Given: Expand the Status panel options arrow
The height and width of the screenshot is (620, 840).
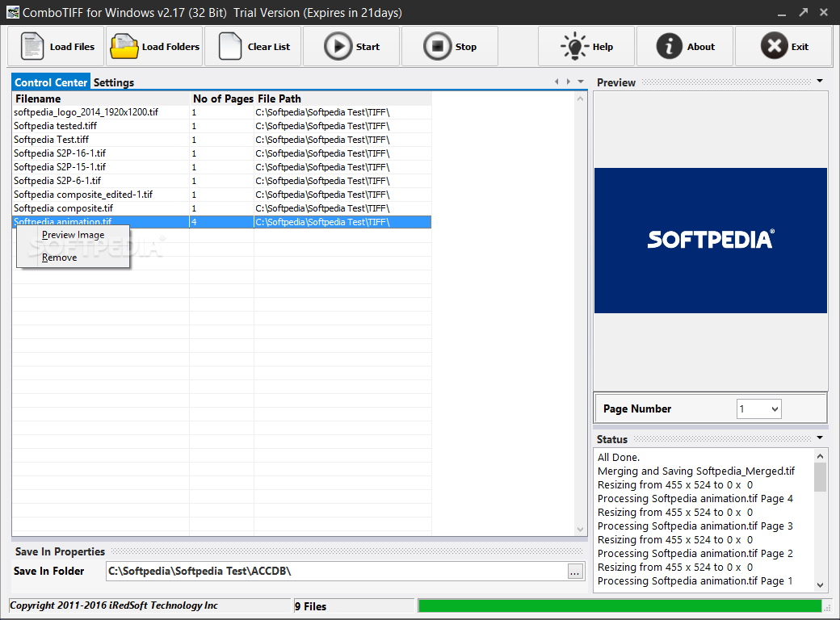Looking at the screenshot, I should [820, 438].
